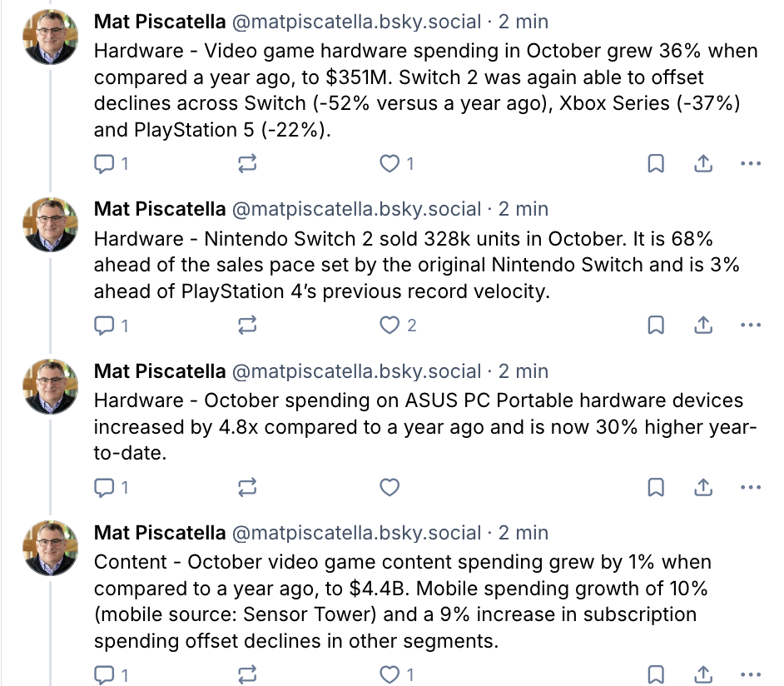784x686 pixels.
Task: Reply to the Switch 2 328k units post
Action: 105,326
